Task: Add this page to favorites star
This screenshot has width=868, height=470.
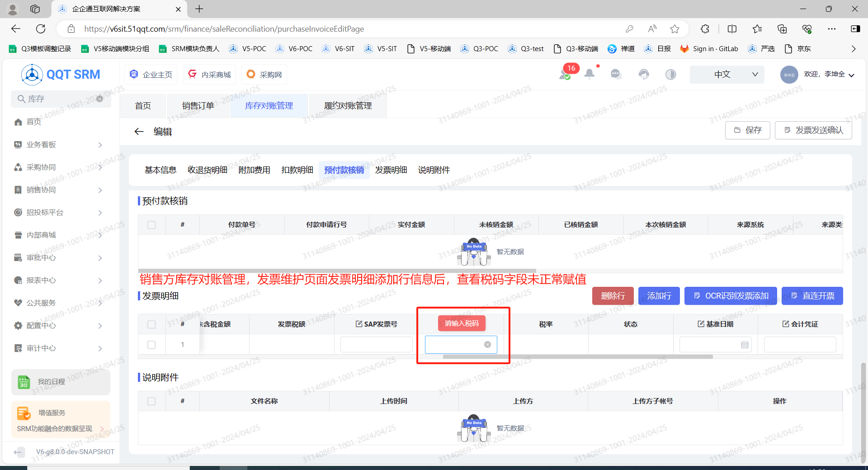Action: (675, 29)
